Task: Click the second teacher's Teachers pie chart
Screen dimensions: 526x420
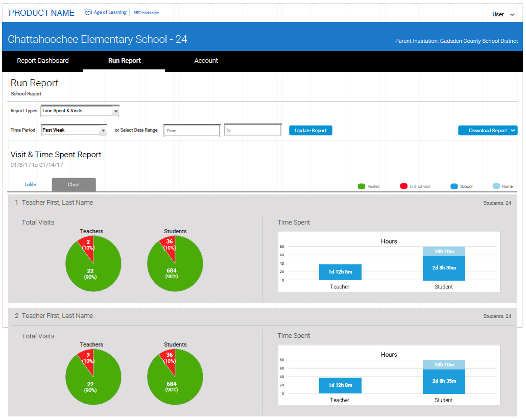Action: point(93,377)
